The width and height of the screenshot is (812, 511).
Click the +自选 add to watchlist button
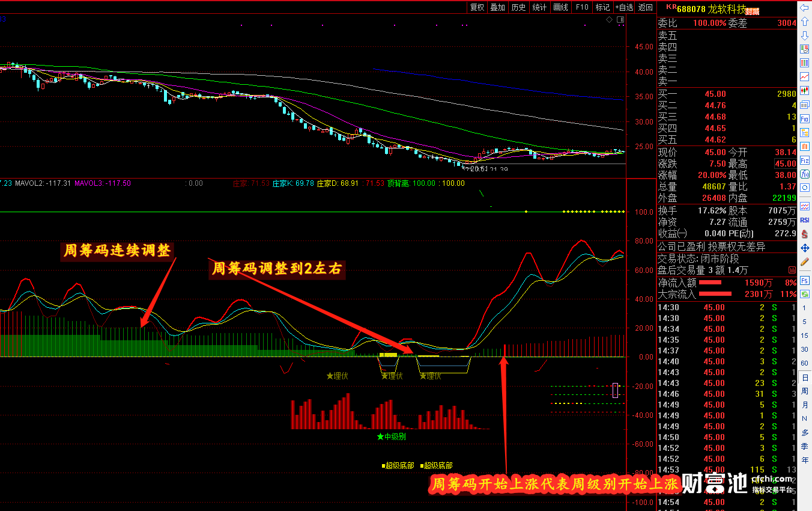pos(624,7)
